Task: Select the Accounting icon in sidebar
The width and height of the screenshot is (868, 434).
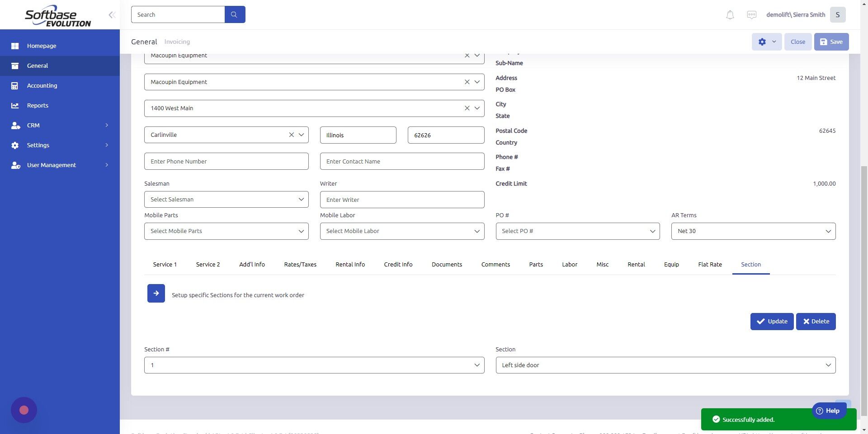Action: (15, 85)
